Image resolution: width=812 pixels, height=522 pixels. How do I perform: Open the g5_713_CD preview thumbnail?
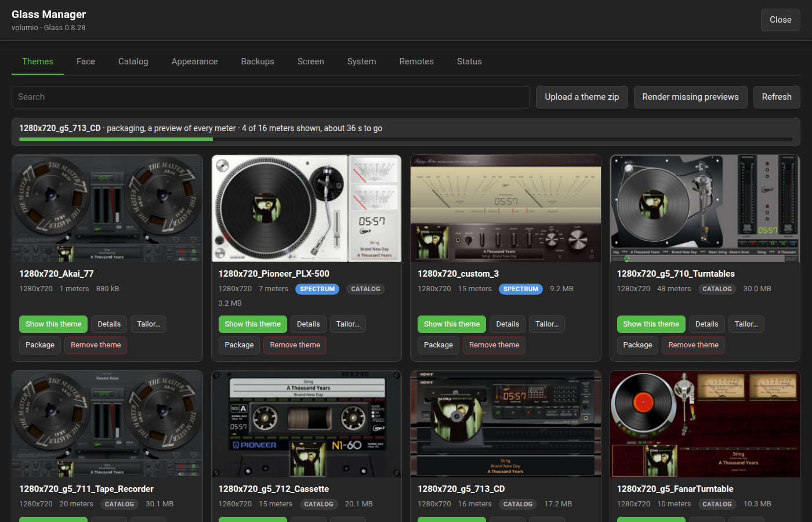tap(506, 424)
